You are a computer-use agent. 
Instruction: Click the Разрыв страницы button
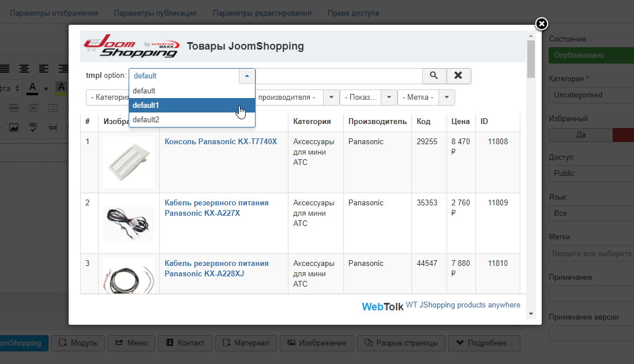click(400, 343)
